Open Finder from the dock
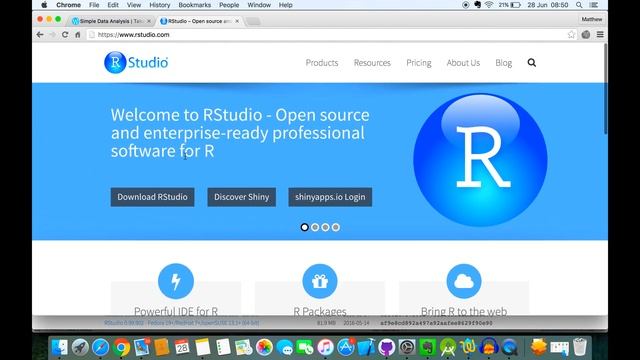Image resolution: width=640 pixels, height=360 pixels. point(60,347)
